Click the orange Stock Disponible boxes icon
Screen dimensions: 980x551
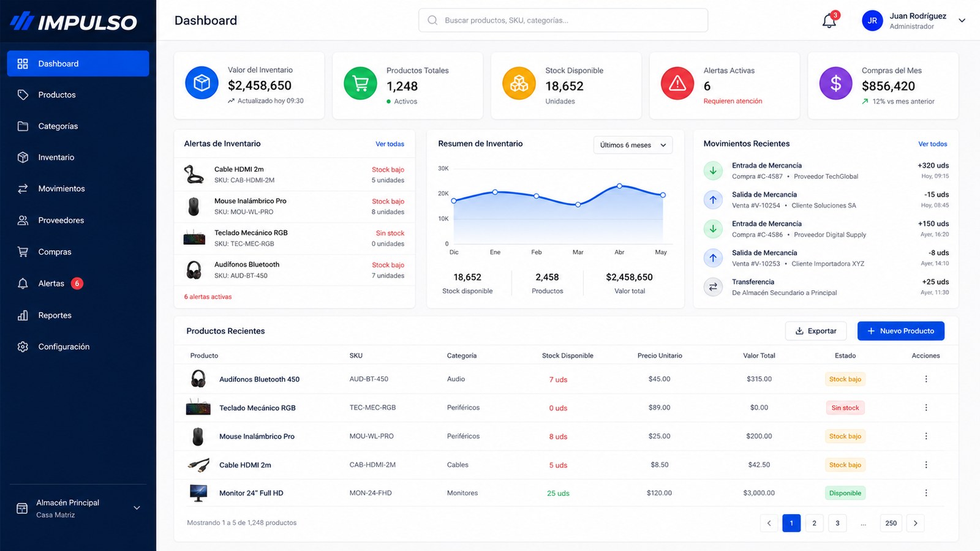click(519, 83)
